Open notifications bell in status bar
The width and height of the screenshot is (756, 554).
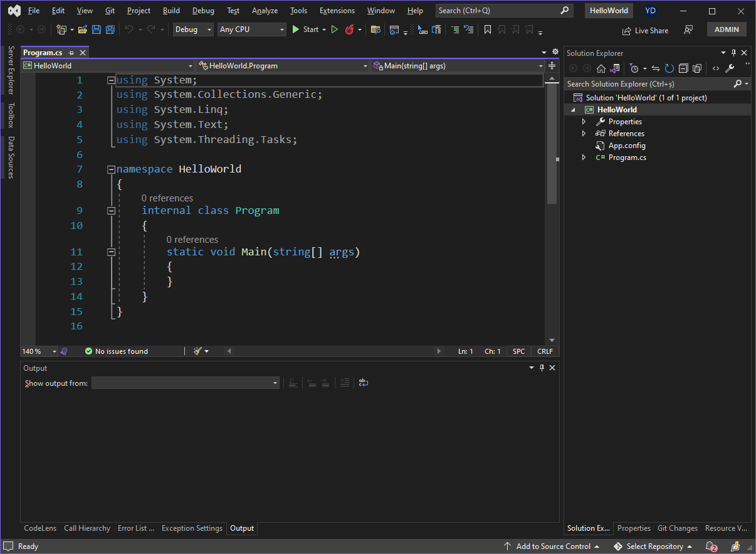click(x=710, y=546)
